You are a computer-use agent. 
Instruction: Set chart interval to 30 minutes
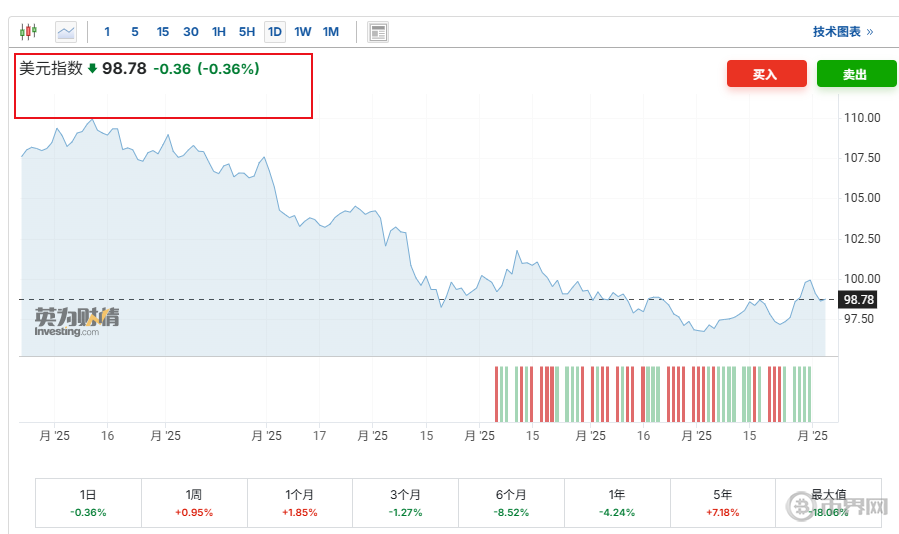tap(190, 32)
